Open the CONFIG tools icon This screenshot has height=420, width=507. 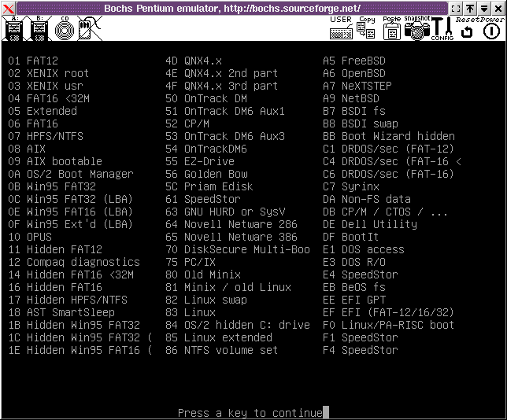[442, 29]
